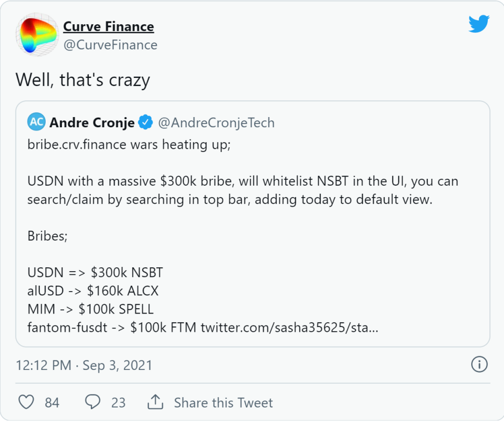This screenshot has width=504, height=422.
Task: Click the @CurveFinance handle
Action: point(110,45)
